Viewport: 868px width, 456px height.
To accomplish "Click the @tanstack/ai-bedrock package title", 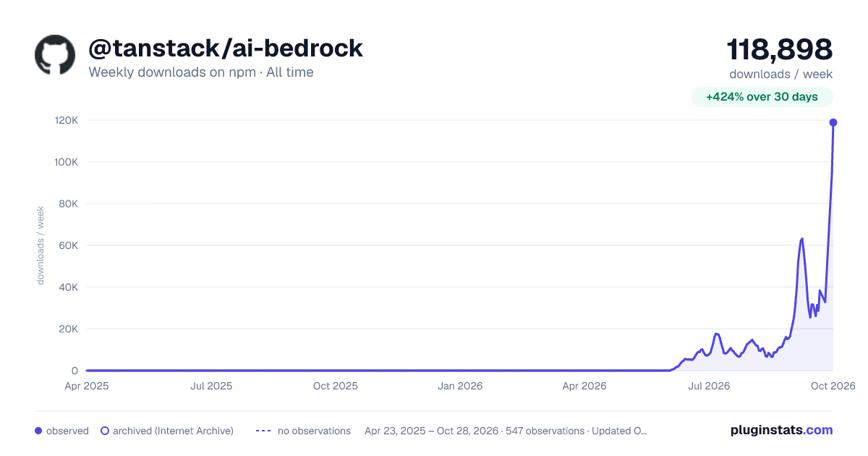I will coord(226,48).
